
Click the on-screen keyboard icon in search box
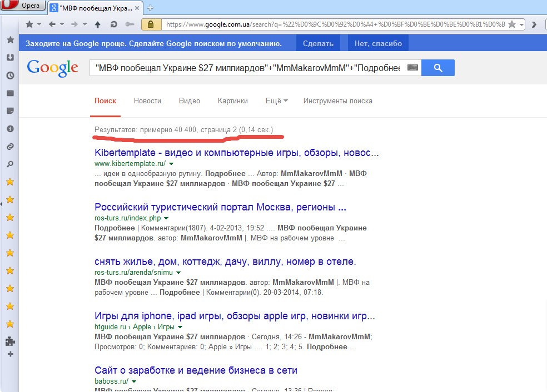pyautogui.click(x=412, y=68)
